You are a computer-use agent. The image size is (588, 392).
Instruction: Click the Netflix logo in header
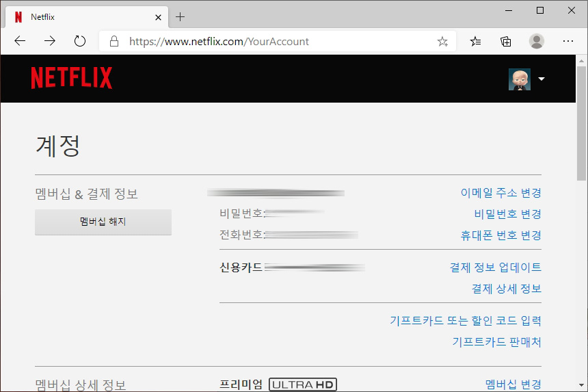point(72,78)
